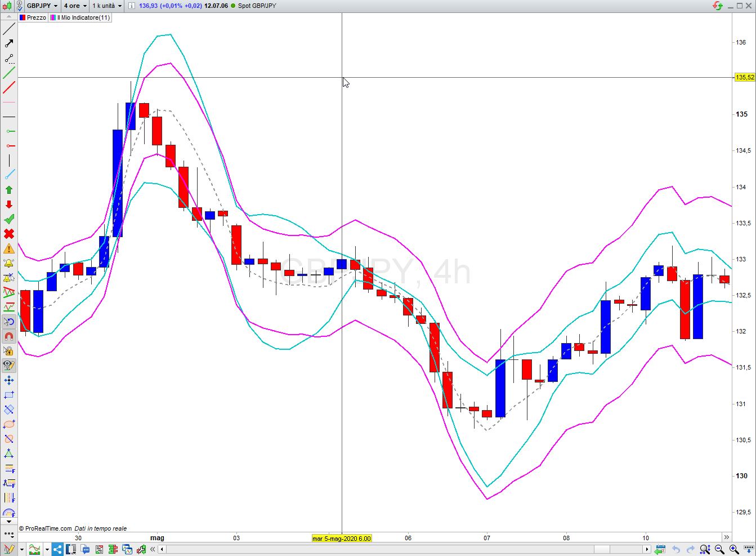Open the 4 ore timeframe dropdown
756x556 pixels.
point(75,6)
